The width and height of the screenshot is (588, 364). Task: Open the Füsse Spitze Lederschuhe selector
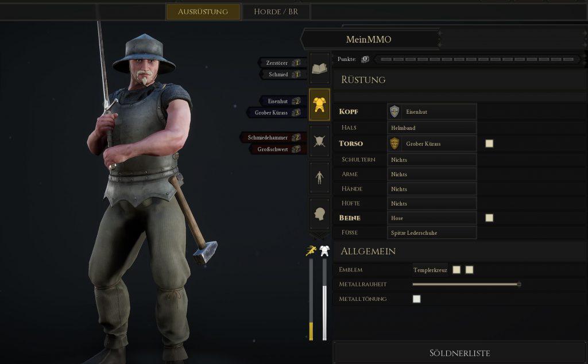(x=432, y=233)
